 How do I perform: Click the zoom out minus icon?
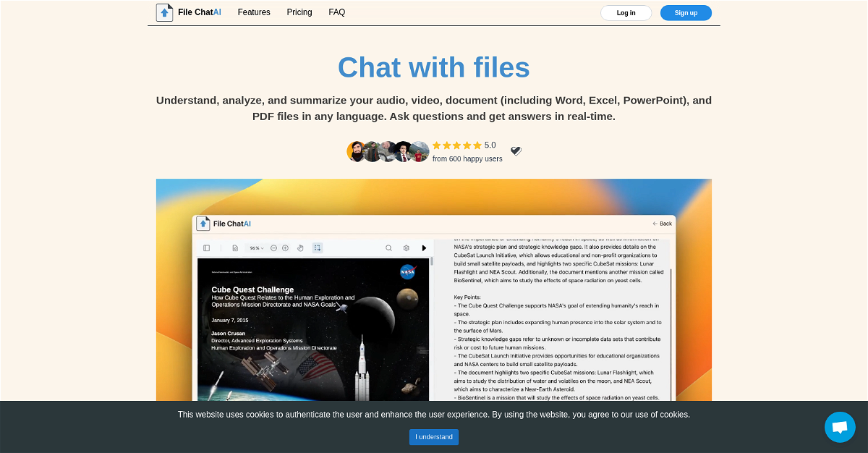pos(273,247)
